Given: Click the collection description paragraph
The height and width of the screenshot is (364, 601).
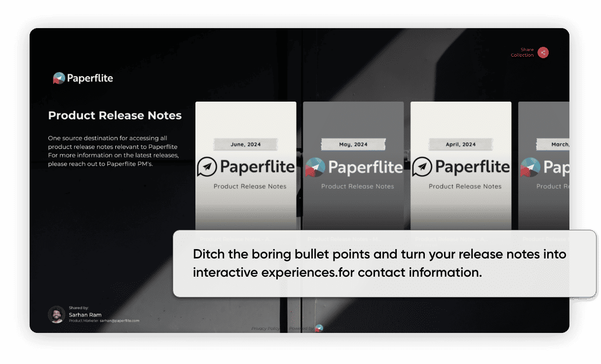Looking at the screenshot, I should click(113, 151).
